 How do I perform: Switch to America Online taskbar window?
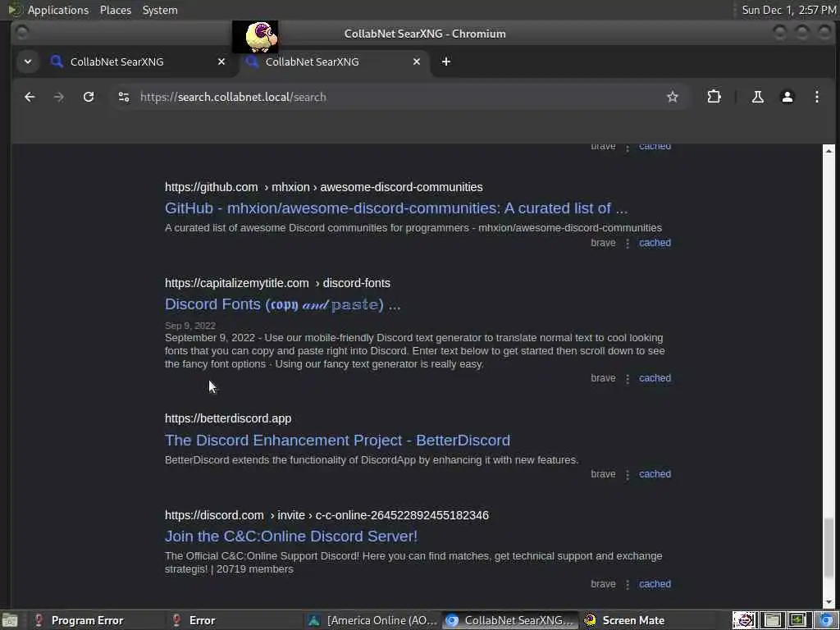click(373, 620)
